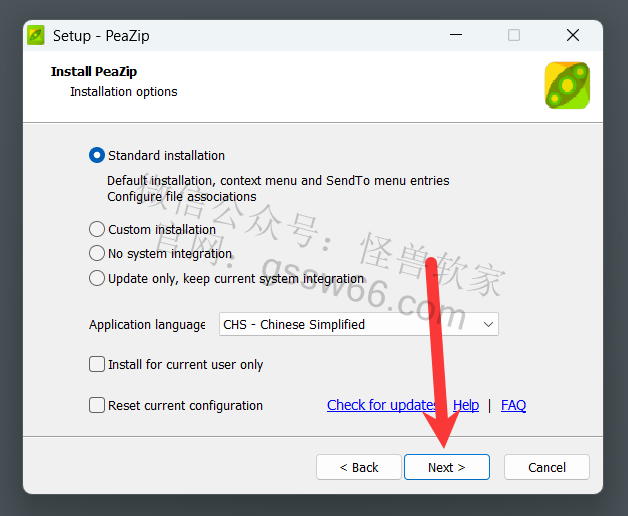Open the FAQ link

(x=513, y=405)
